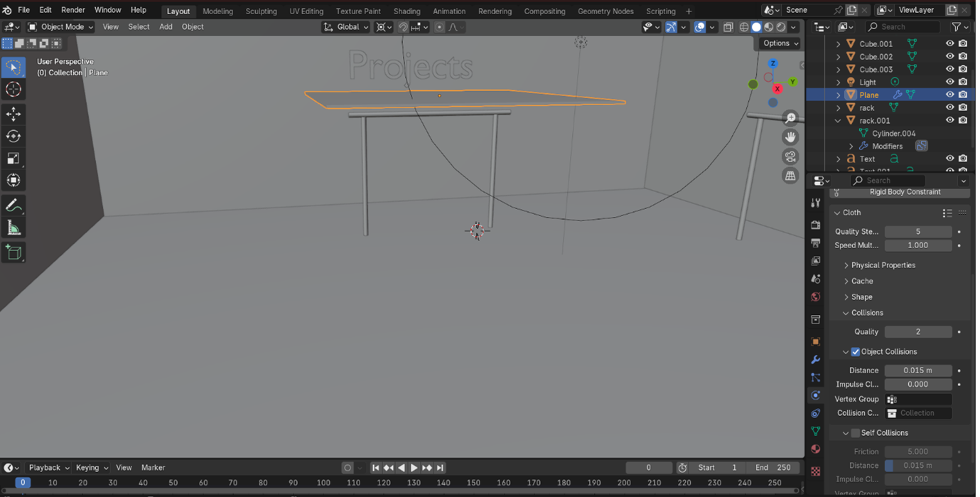
Task: Select the Scale tool
Action: click(14, 158)
